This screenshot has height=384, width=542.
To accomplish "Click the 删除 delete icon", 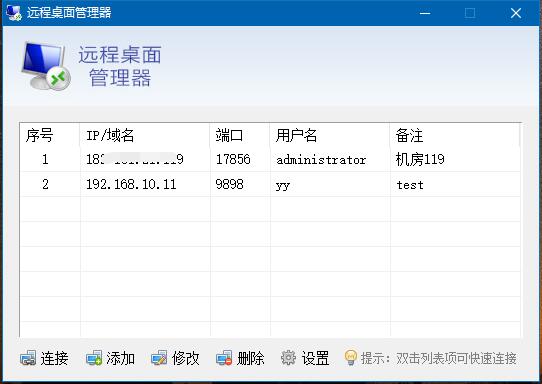I will 224,358.
